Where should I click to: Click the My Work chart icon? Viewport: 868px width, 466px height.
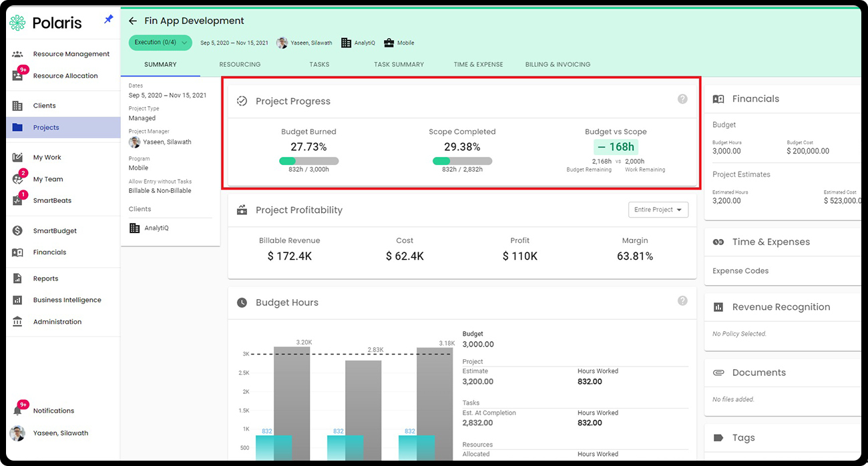click(18, 158)
